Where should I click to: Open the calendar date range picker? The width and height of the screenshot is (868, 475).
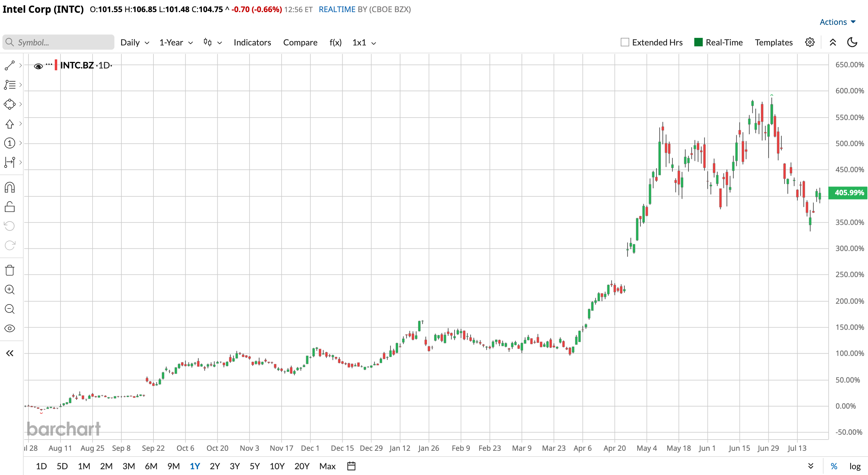(351, 466)
